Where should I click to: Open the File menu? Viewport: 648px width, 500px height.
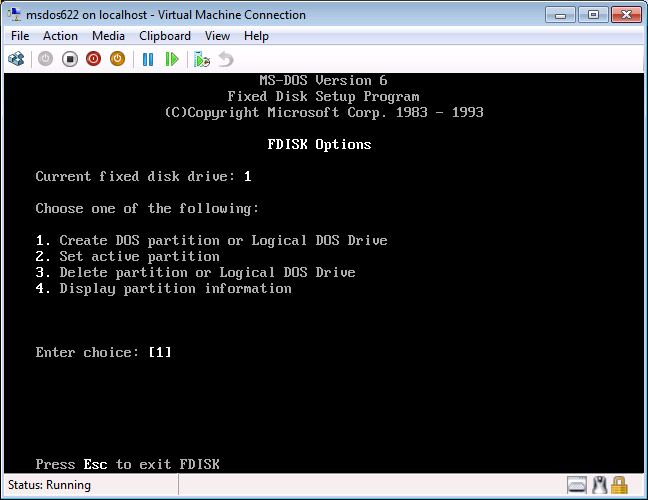[x=20, y=36]
